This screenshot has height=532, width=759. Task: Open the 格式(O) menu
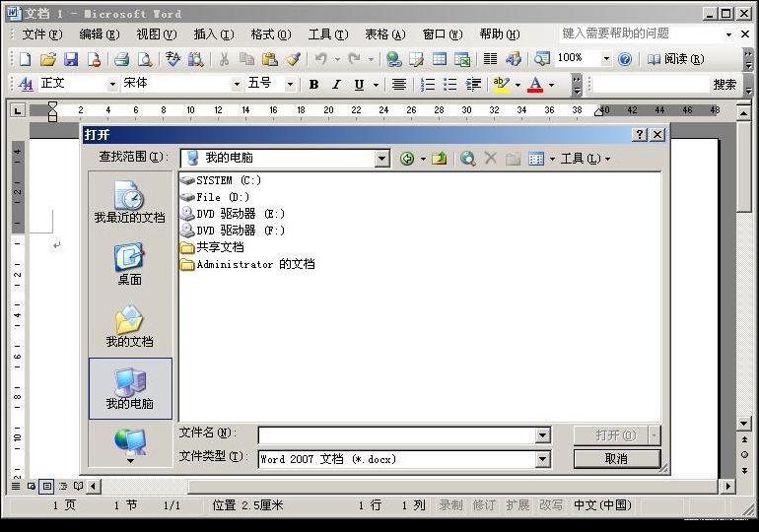click(x=271, y=34)
